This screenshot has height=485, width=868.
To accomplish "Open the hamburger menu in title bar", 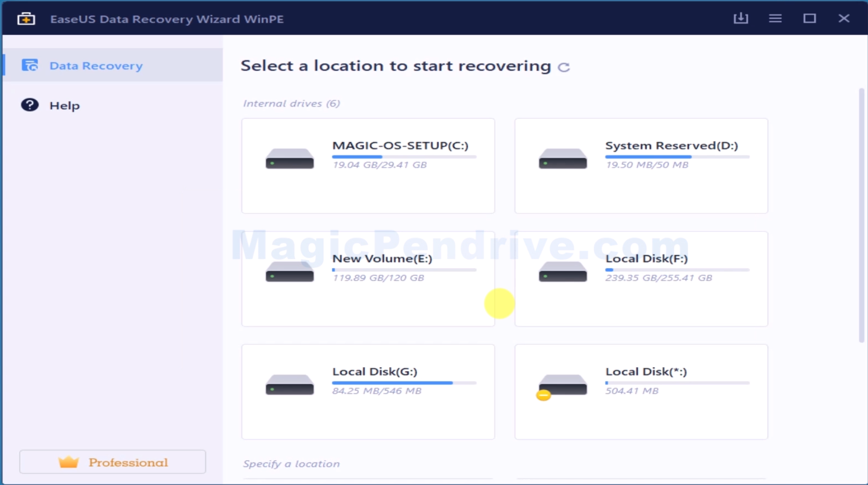I will coord(775,18).
